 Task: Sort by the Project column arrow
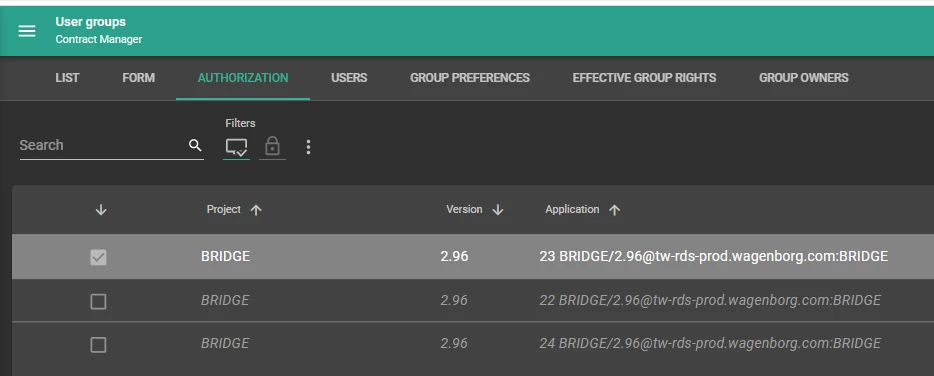(256, 210)
